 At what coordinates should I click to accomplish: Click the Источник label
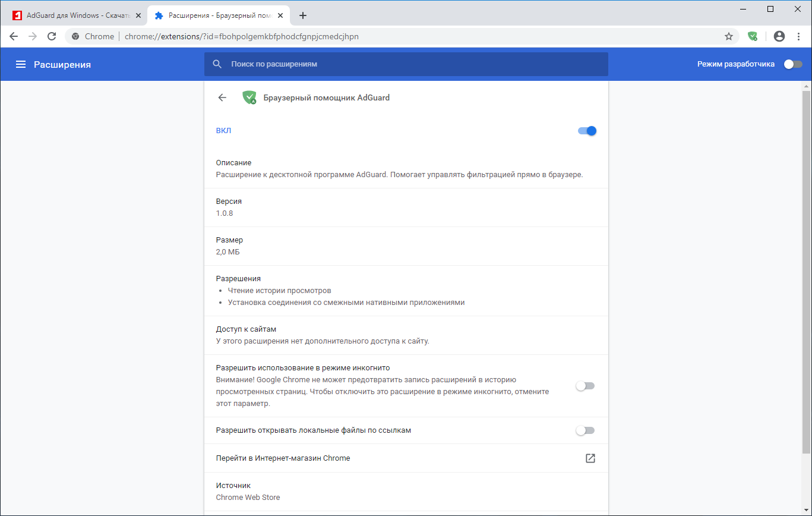pos(233,485)
